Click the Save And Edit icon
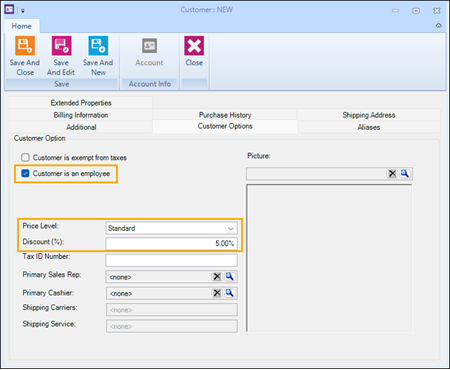This screenshot has height=370, width=450. [x=61, y=46]
